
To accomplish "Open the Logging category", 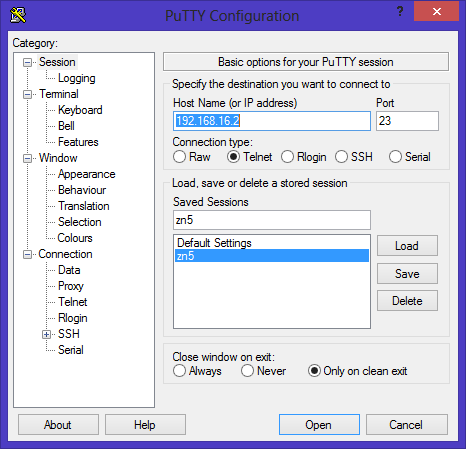I will click(x=77, y=78).
